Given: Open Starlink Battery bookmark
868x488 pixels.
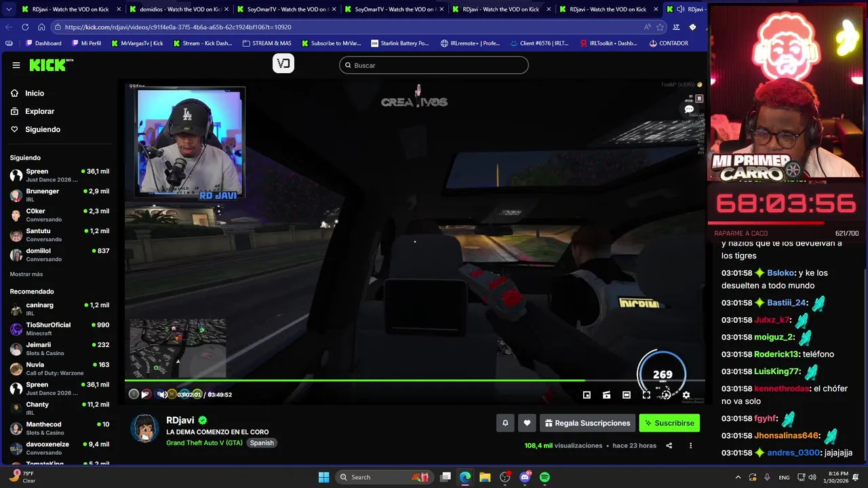Looking at the screenshot, I should pyautogui.click(x=399, y=43).
